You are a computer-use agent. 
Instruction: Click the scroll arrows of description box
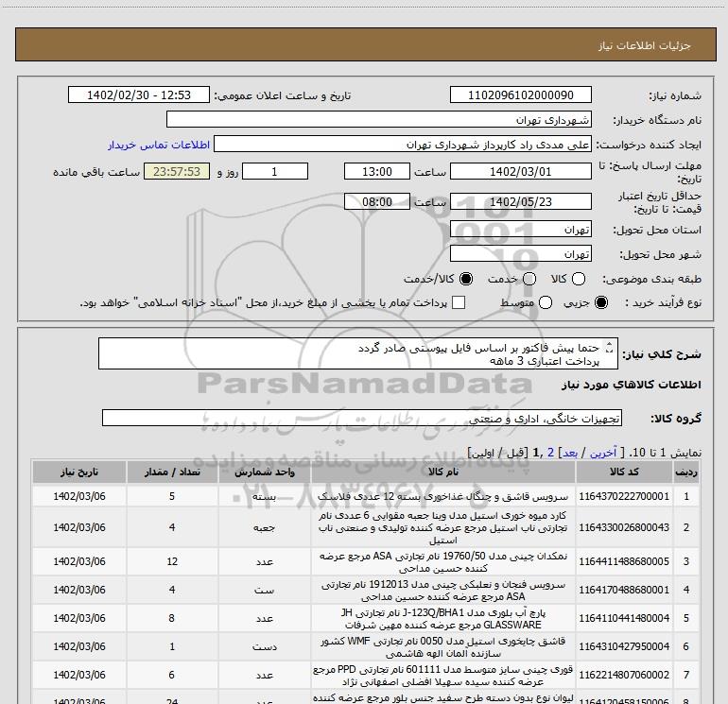click(x=610, y=347)
